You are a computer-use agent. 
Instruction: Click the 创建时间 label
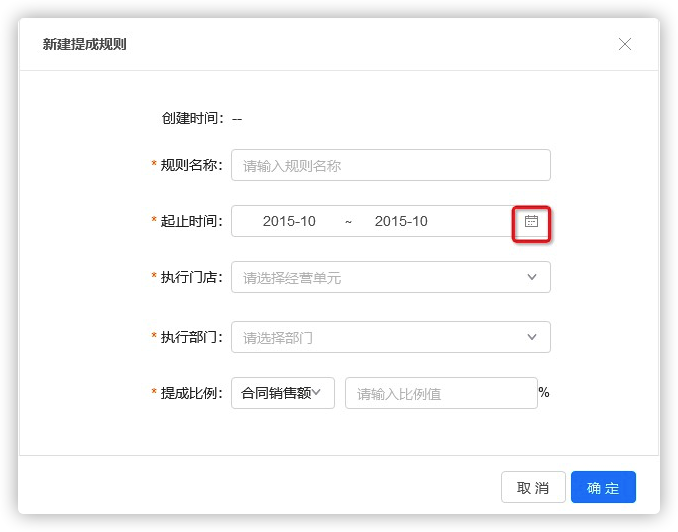193,118
